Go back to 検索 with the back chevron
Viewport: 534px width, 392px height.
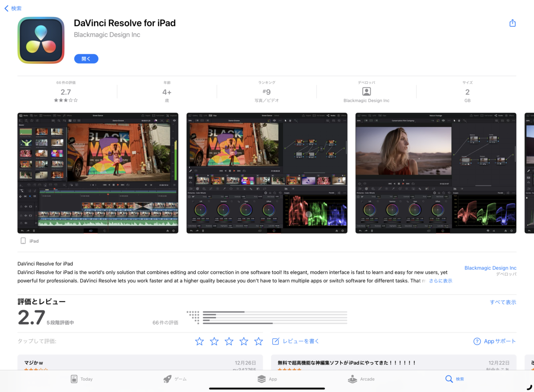point(12,8)
